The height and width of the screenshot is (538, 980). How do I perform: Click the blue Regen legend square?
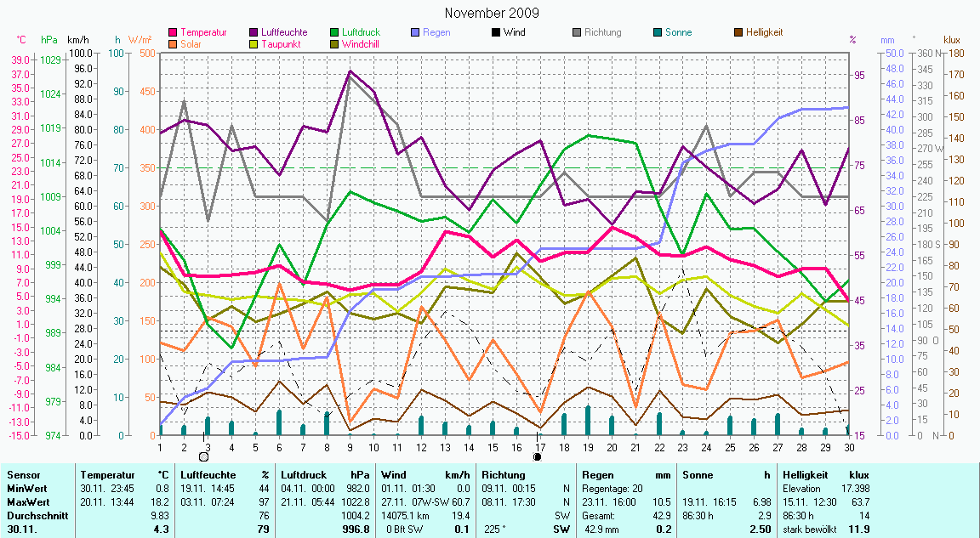click(x=416, y=32)
